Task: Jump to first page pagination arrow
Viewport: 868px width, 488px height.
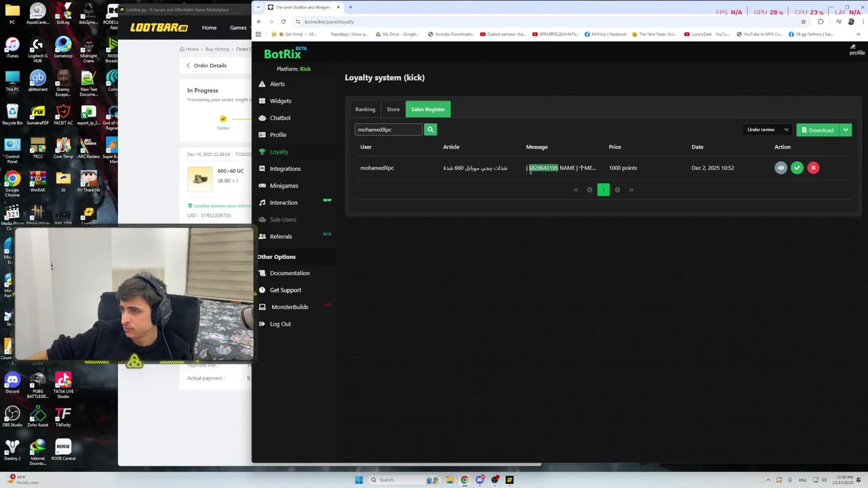Action: coord(576,190)
